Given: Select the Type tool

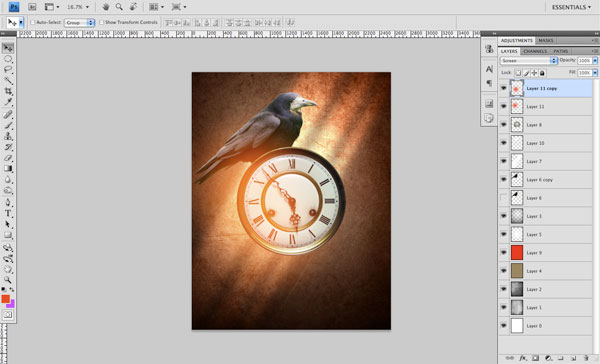Looking at the screenshot, I should click(x=8, y=214).
